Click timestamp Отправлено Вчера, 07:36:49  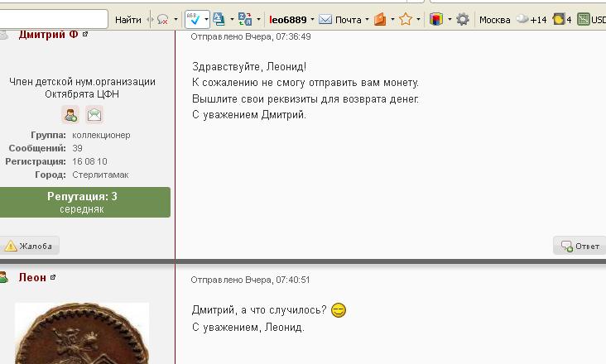[251, 36]
